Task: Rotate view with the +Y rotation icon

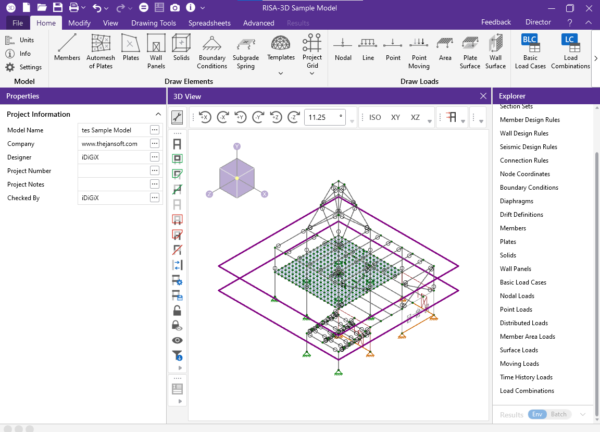Action: (240, 117)
